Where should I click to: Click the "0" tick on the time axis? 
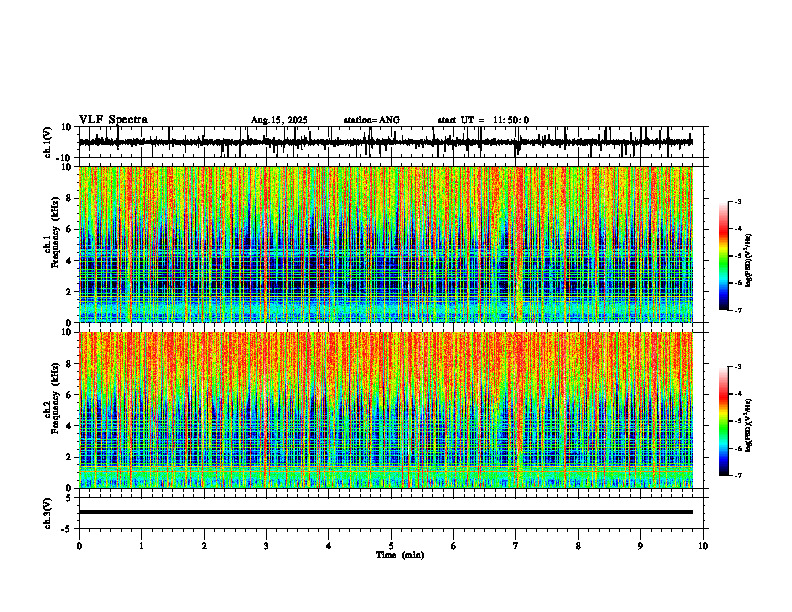(x=79, y=546)
